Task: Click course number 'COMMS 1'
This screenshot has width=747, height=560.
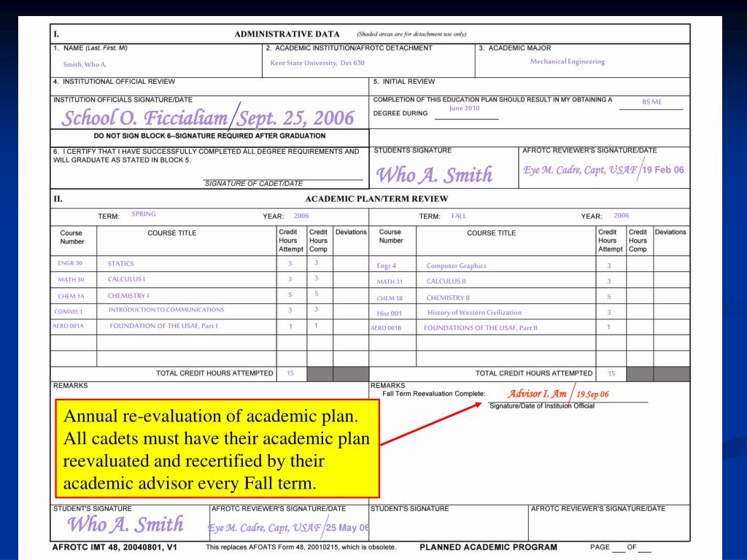Action: (x=68, y=311)
